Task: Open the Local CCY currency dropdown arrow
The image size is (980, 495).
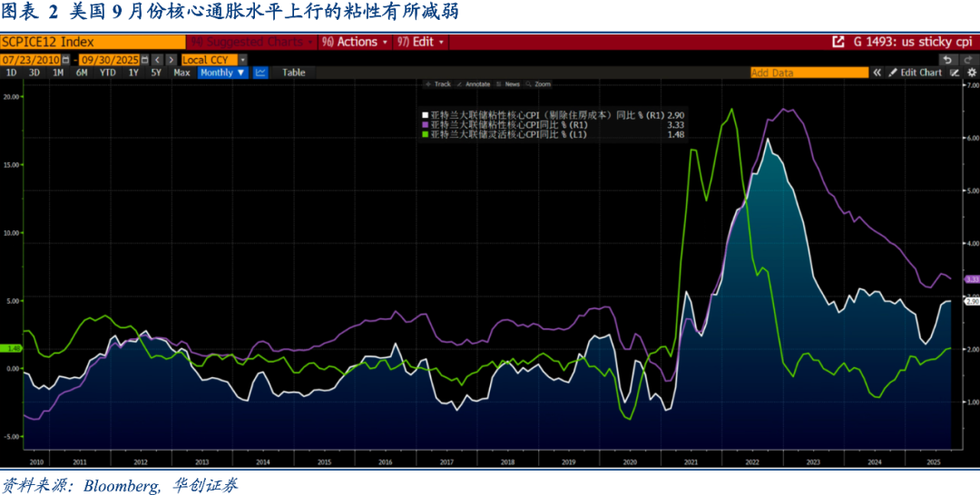Action: [x=242, y=60]
